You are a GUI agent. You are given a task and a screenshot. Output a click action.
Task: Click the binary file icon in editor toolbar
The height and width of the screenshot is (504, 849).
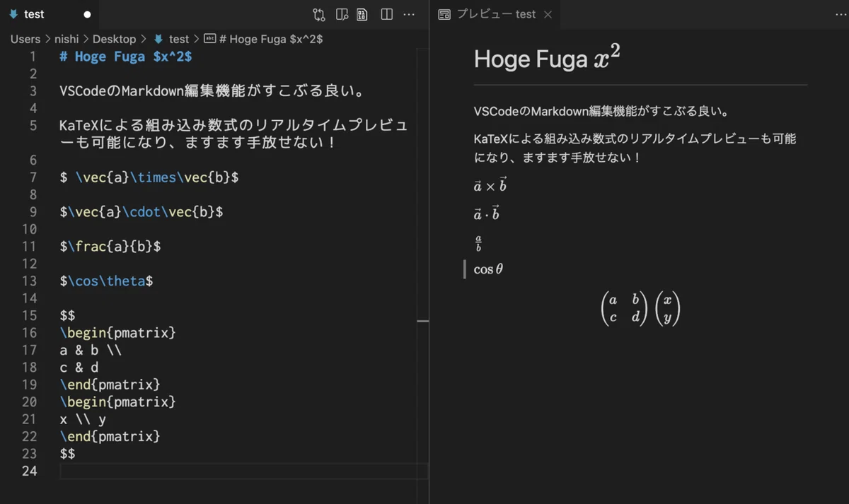click(362, 14)
